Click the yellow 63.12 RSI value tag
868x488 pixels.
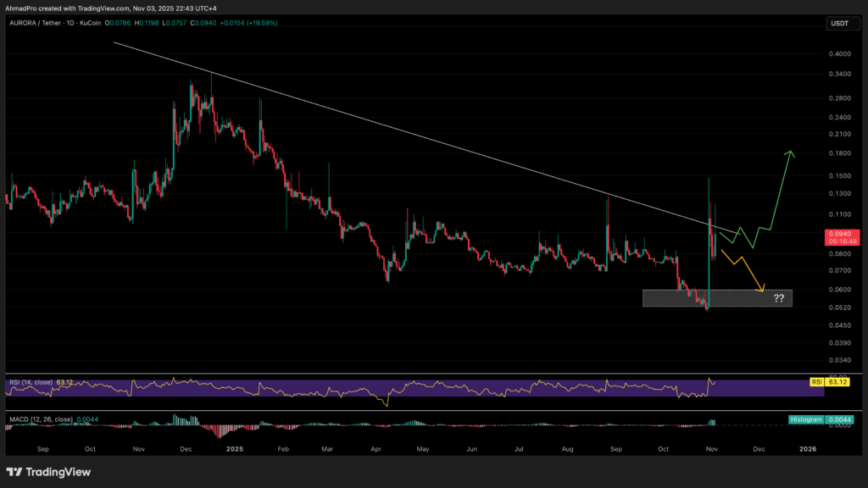[839, 382]
